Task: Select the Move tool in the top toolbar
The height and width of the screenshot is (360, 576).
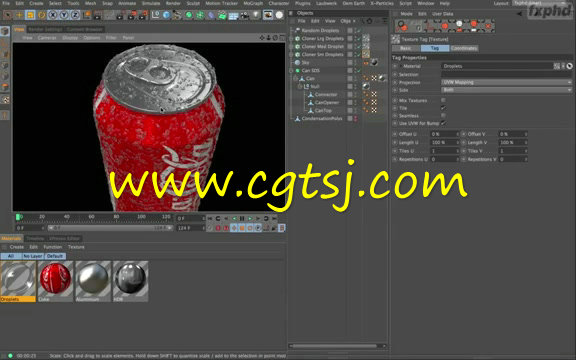Action: (x=19, y=15)
